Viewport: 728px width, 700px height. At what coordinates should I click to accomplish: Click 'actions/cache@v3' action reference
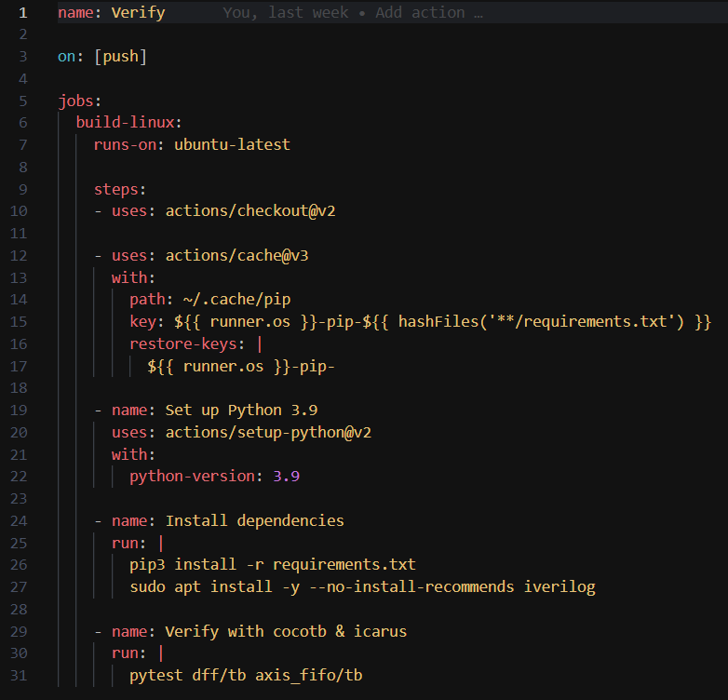coord(236,256)
